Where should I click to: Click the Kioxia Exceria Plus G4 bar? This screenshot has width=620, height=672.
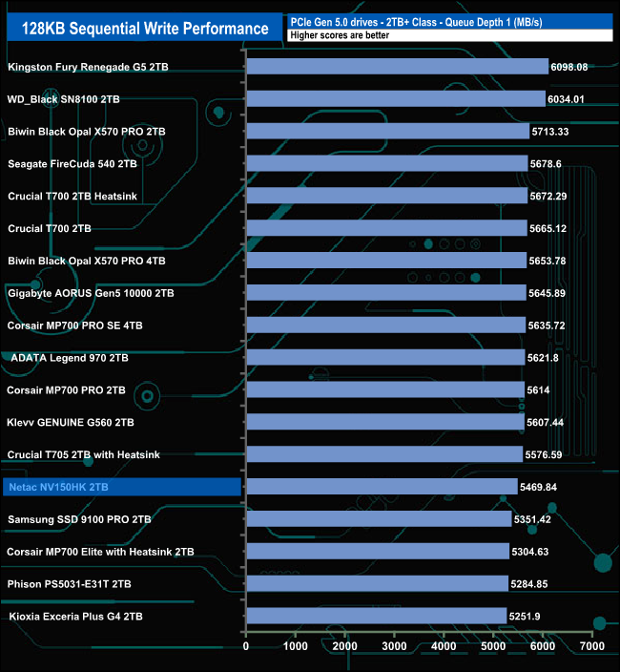click(x=377, y=616)
